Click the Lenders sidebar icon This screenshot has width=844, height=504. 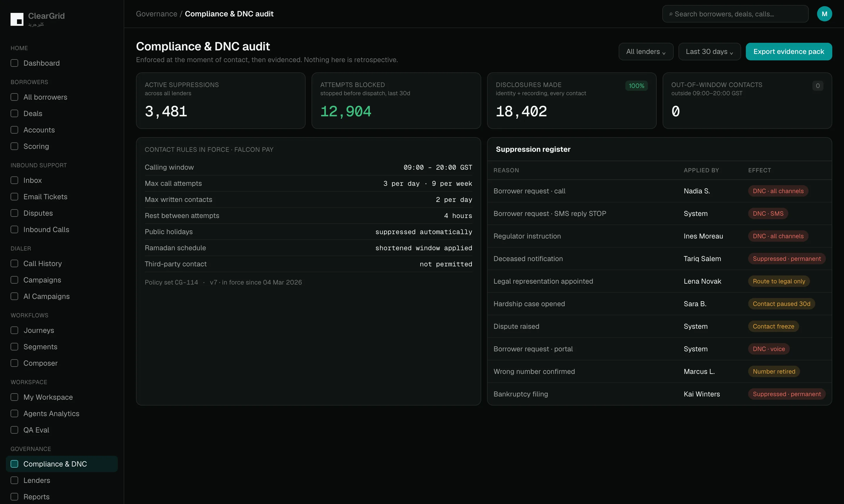point(14,480)
